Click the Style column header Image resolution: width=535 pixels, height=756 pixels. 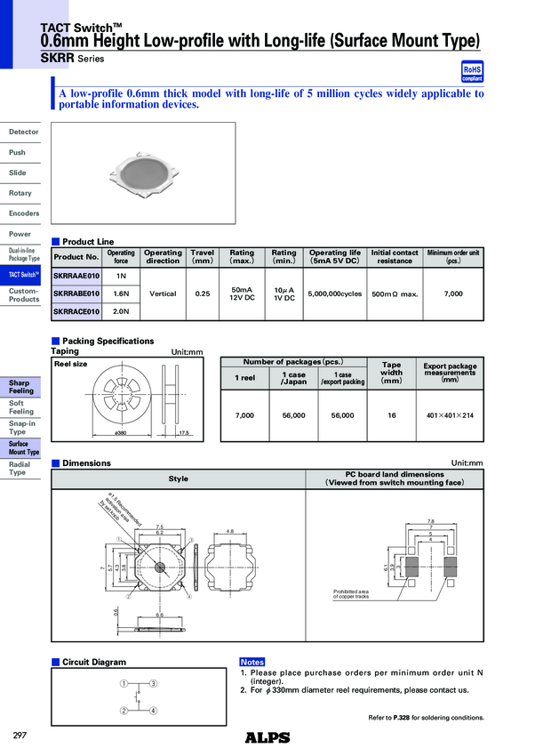178,479
